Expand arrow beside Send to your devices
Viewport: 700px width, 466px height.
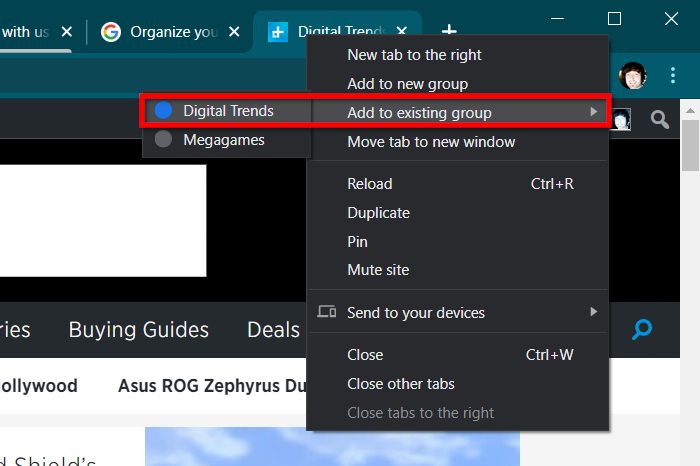point(593,312)
